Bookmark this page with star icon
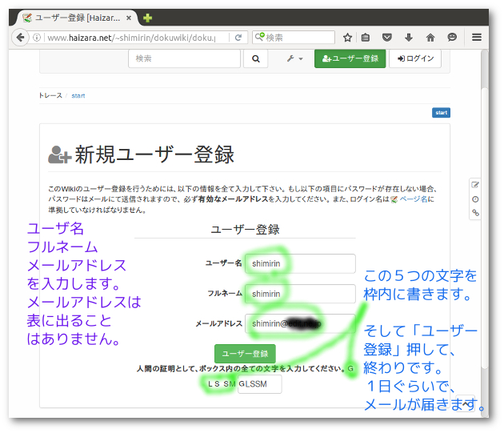 347,37
